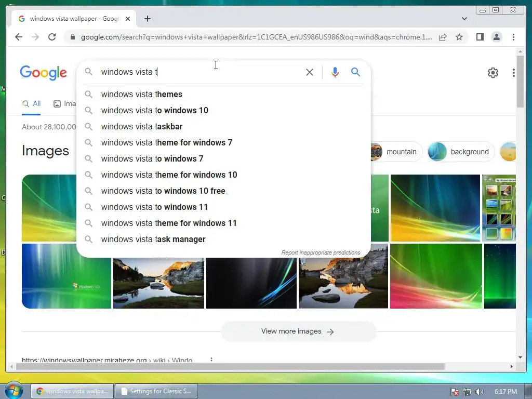Viewport: 532px width, 399px height.
Task: Open a new tab
Action: pyautogui.click(x=147, y=19)
